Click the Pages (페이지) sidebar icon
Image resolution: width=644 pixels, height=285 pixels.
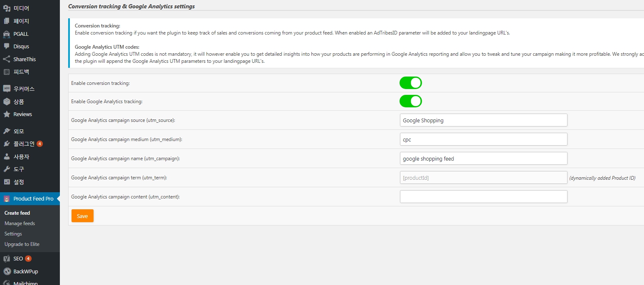tap(7, 21)
